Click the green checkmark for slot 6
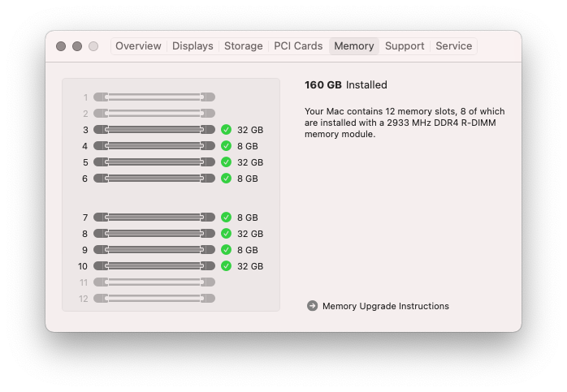Image resolution: width=567 pixels, height=392 pixels. [226, 178]
